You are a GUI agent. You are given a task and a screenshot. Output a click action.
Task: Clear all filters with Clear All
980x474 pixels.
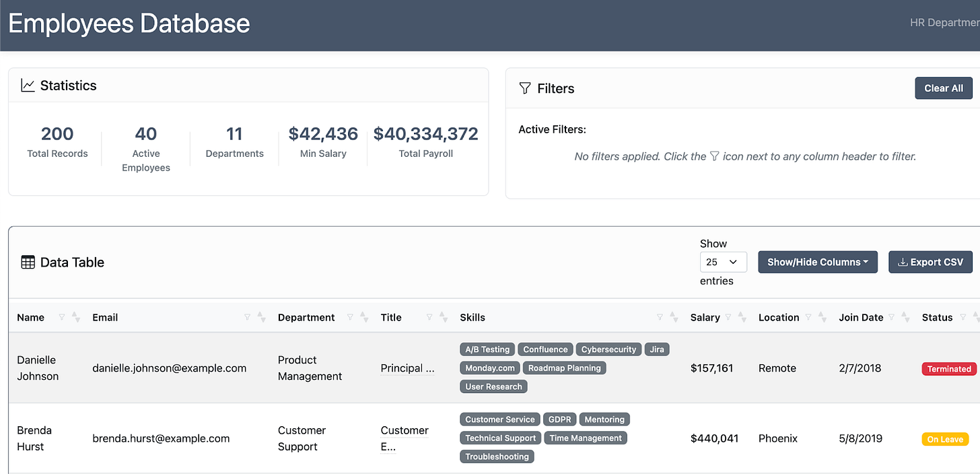[944, 88]
